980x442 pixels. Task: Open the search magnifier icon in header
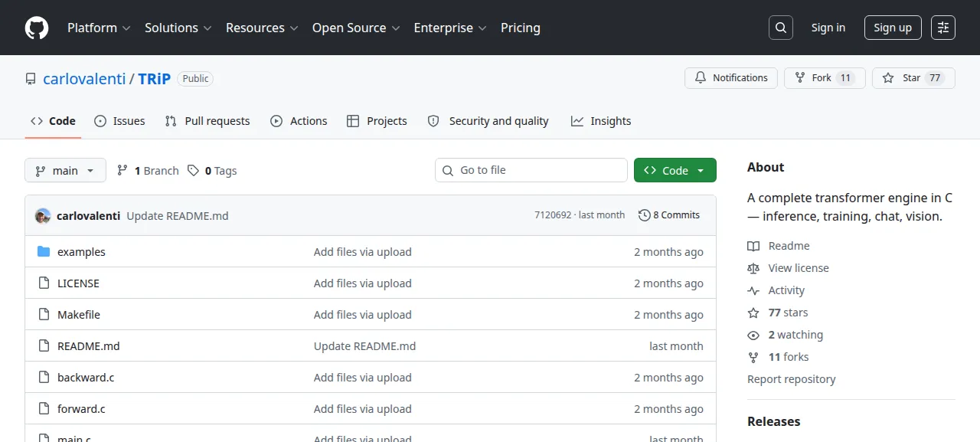pyautogui.click(x=780, y=28)
